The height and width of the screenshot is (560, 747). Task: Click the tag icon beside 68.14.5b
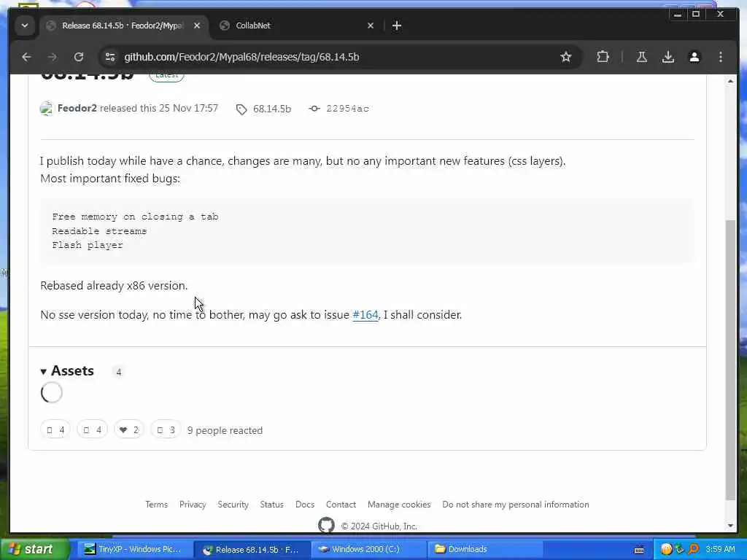[x=241, y=109]
